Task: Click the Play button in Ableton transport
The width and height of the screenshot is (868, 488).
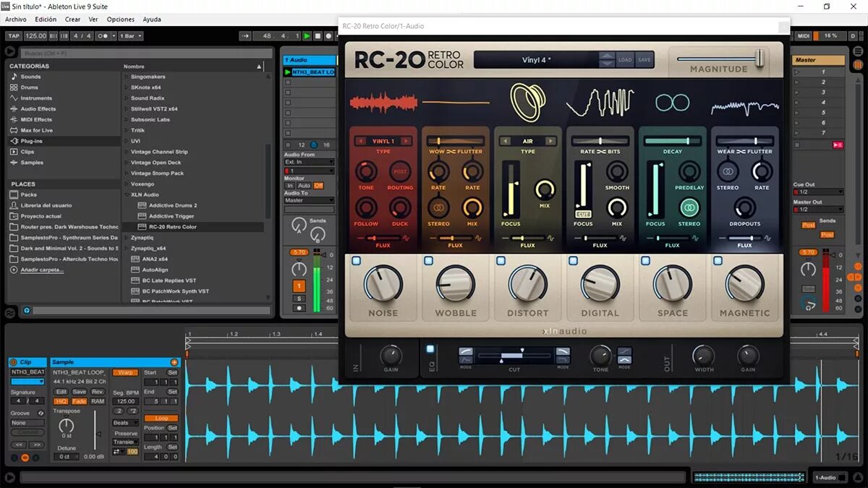Action: (307, 35)
